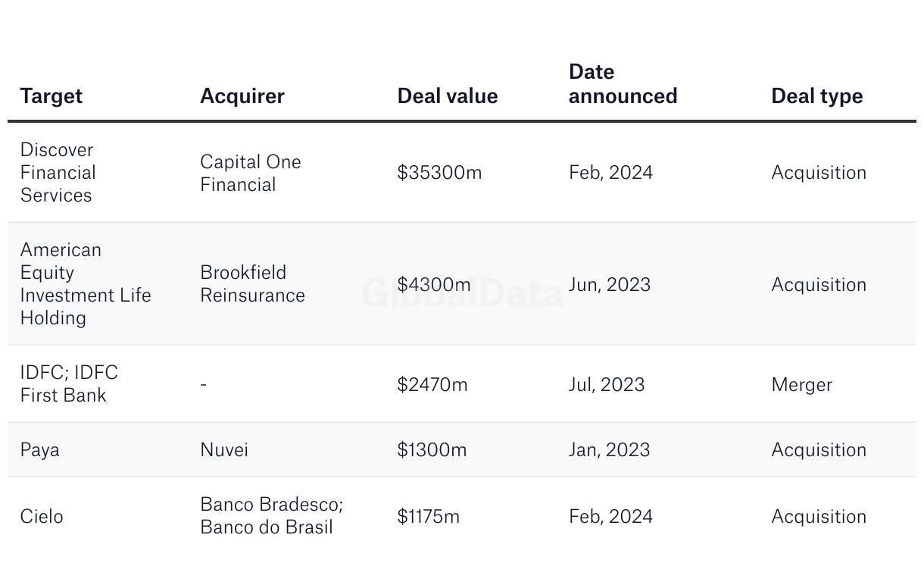Click the Date announced column header
The width and height of the screenshot is (924, 585).
tap(623, 84)
